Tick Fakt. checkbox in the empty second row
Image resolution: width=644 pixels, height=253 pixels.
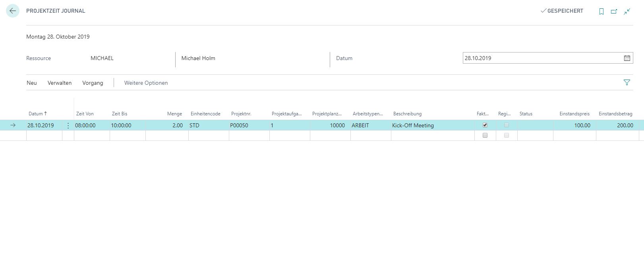[485, 135]
